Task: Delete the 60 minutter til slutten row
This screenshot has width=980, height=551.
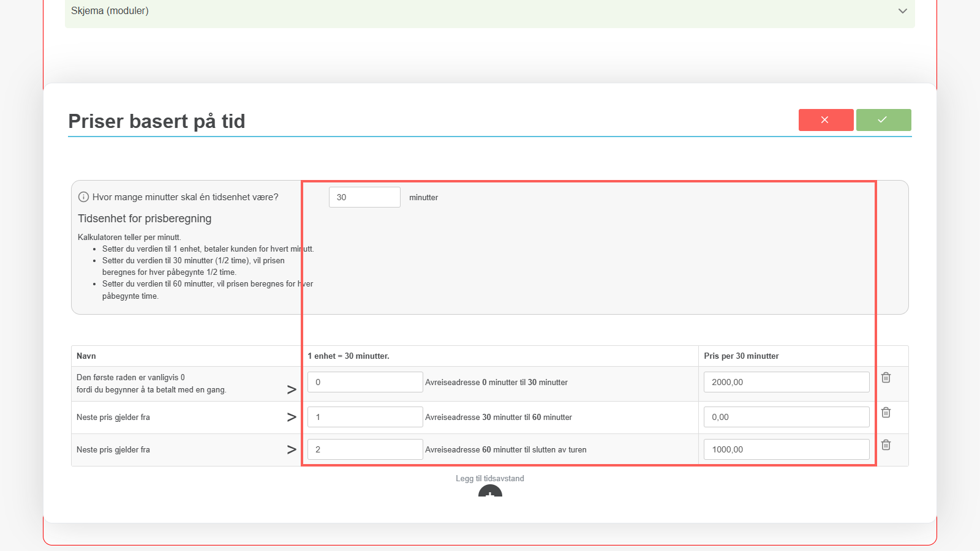Action: click(x=886, y=445)
